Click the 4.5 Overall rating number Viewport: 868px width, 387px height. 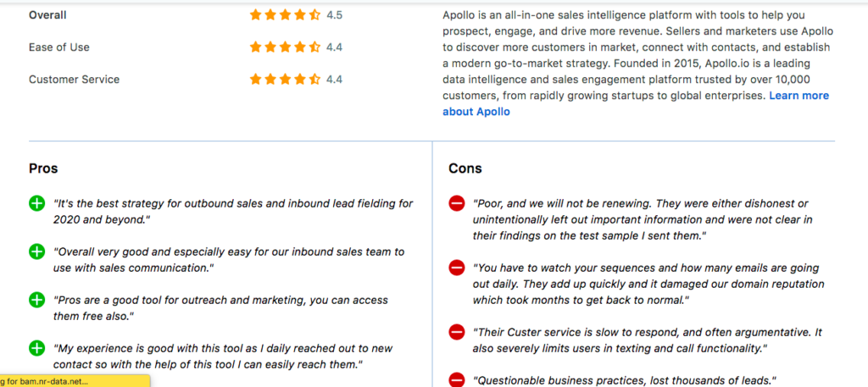334,15
